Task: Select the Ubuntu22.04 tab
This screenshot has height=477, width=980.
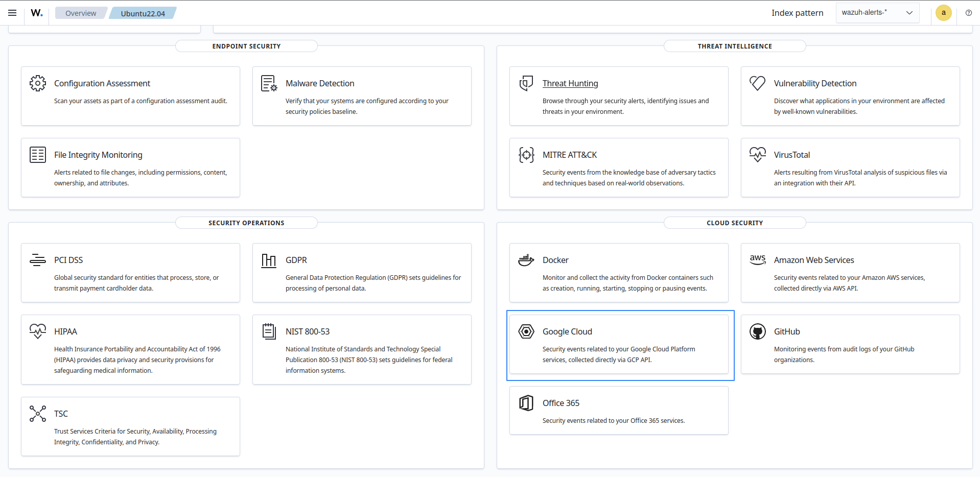Action: pyautogui.click(x=143, y=13)
